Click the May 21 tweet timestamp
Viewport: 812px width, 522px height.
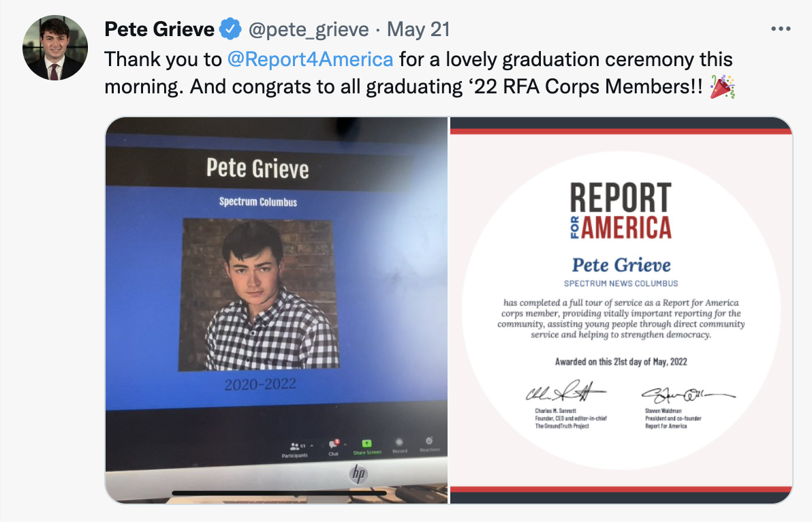[x=418, y=30]
